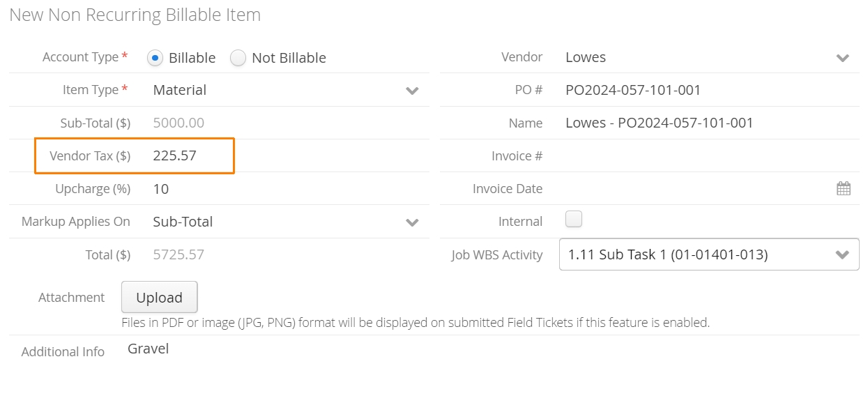Open the Job WBS Activity combo box

pos(709,254)
